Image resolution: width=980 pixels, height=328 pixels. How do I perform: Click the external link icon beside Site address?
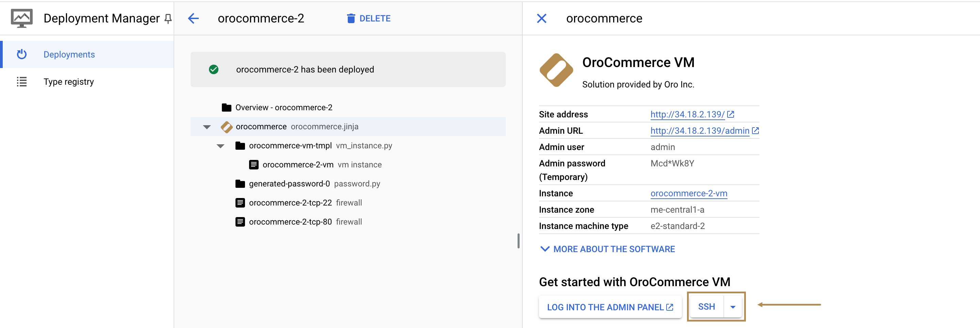click(x=731, y=115)
